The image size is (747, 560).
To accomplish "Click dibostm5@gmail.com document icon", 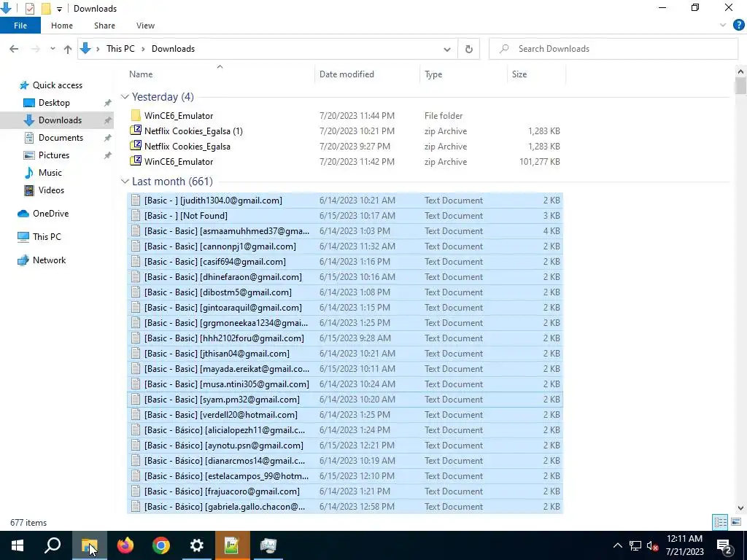I will click(x=136, y=292).
